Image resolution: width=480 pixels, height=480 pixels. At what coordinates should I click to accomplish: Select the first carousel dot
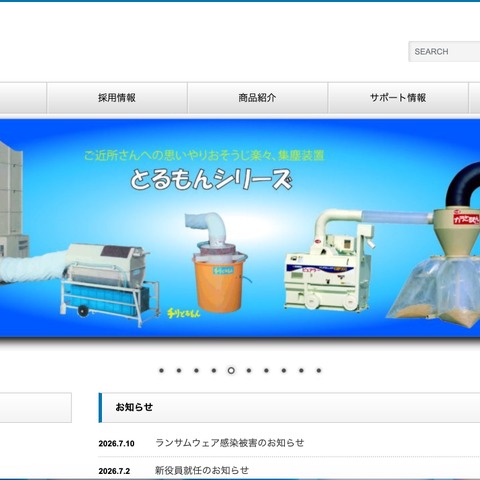click(161, 370)
